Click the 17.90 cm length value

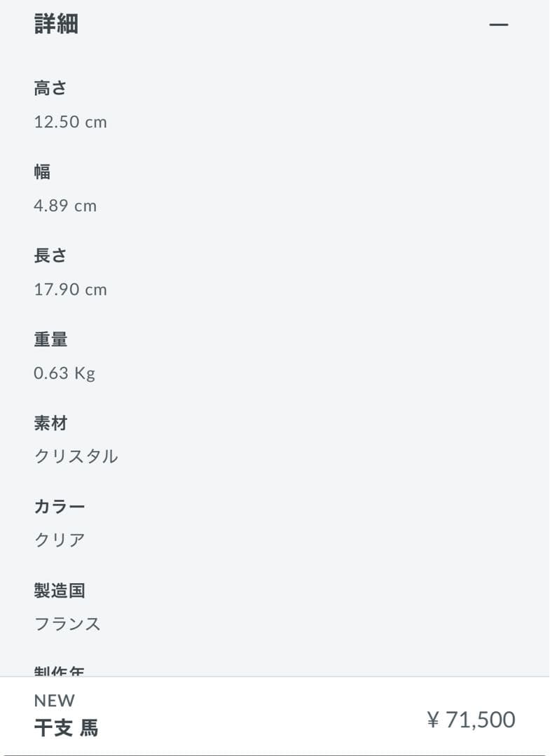[70, 289]
